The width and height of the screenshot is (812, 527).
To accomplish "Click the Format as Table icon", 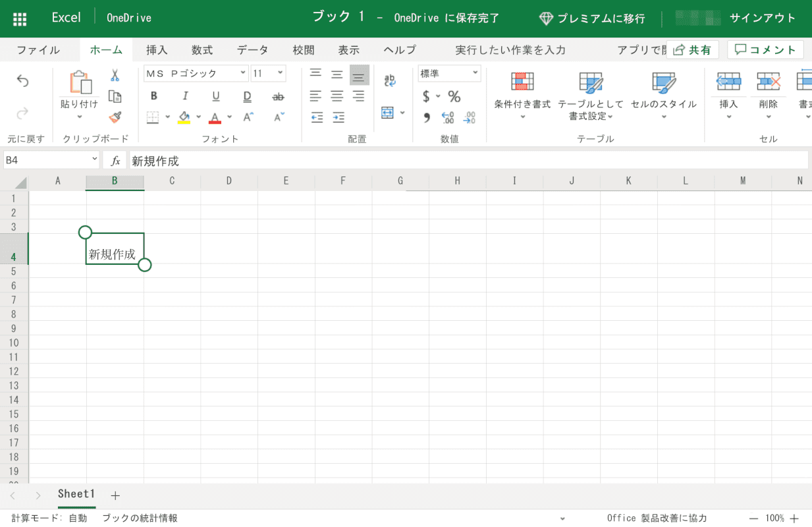I will click(x=591, y=82).
